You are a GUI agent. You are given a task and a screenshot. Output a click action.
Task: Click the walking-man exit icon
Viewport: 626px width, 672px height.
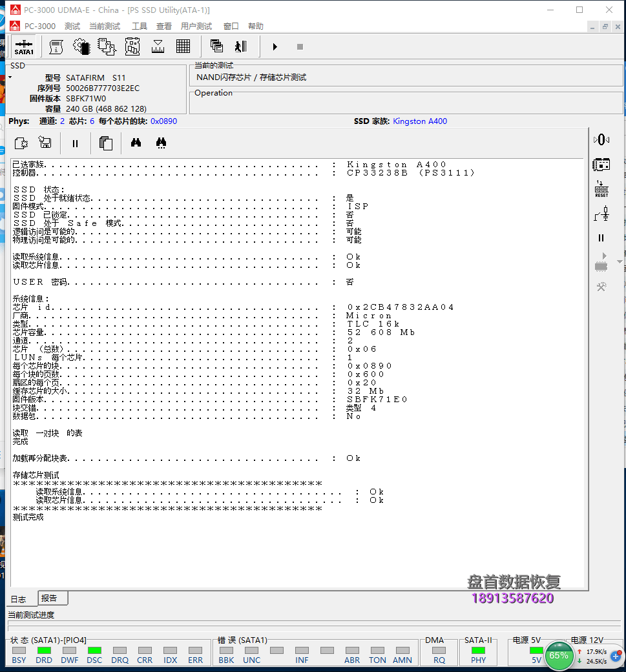(x=241, y=46)
